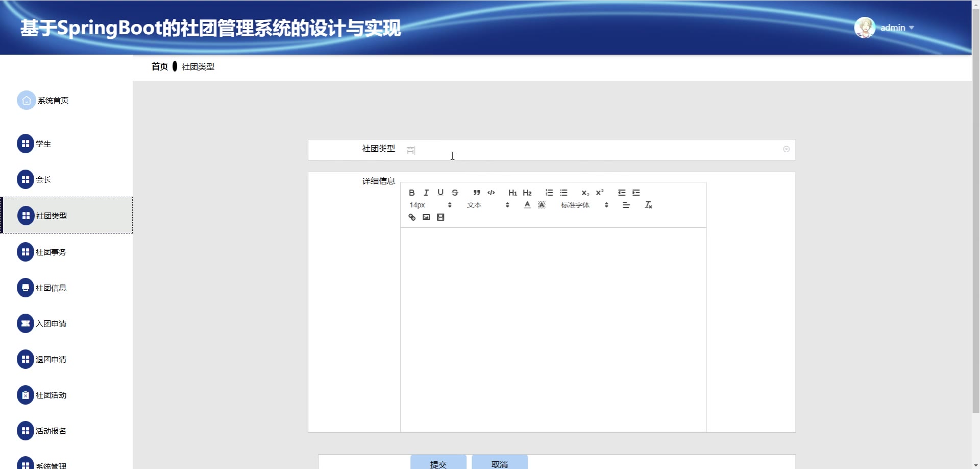
Task: Apply subscript formatting
Action: click(585, 193)
